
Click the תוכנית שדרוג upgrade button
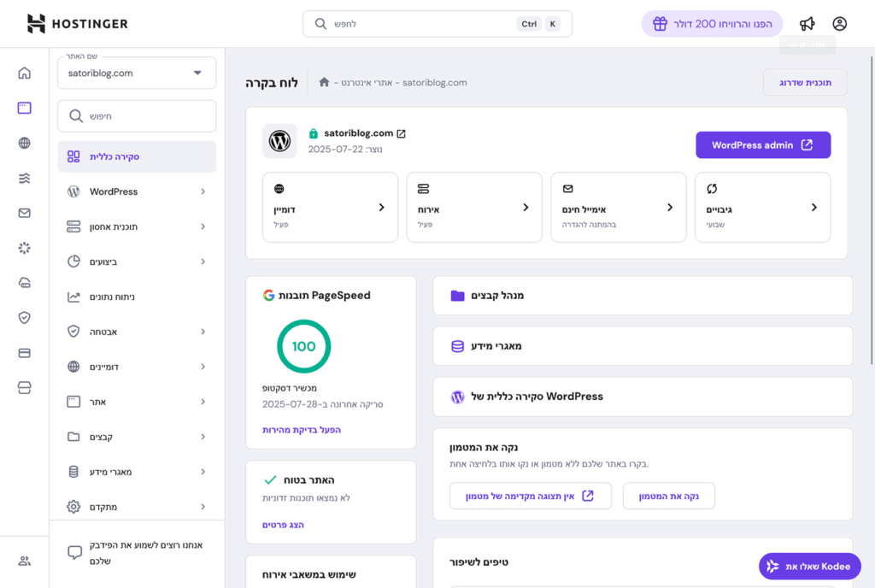[805, 83]
